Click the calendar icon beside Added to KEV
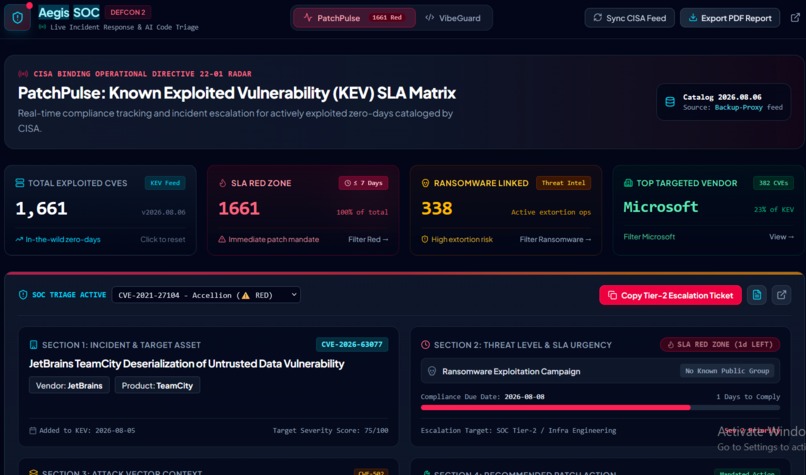Image resolution: width=806 pixels, height=475 pixels. [x=33, y=431]
